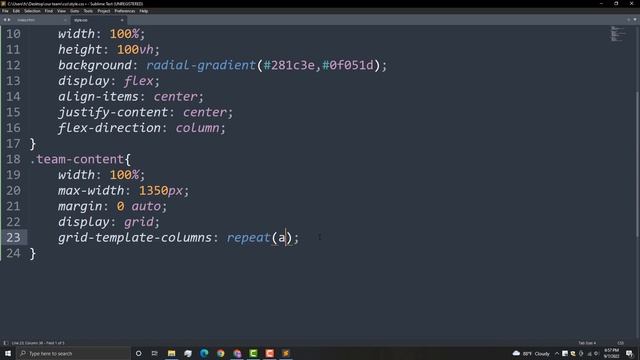Open the Goto menu
This screenshot has height=360, width=640.
75,11
